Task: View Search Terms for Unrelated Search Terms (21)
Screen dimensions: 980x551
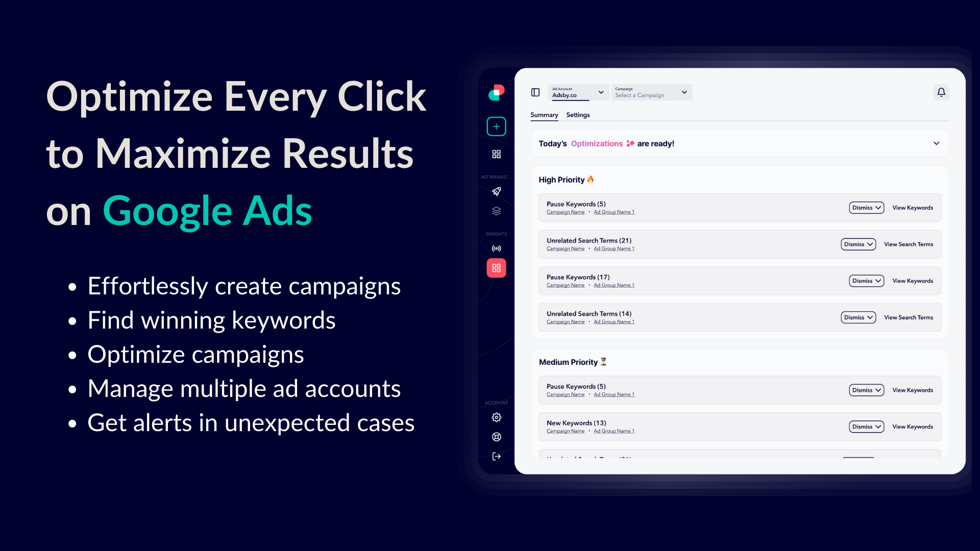Action: [x=909, y=243]
